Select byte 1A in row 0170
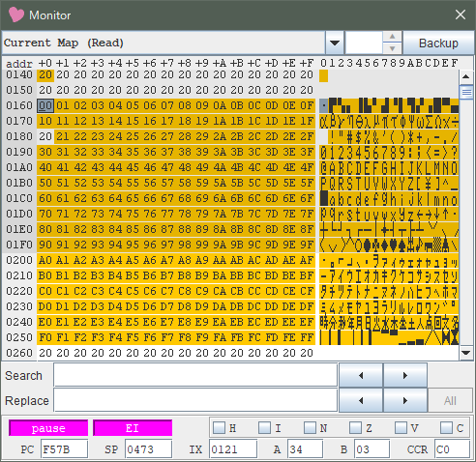476x462 pixels. click(220, 121)
